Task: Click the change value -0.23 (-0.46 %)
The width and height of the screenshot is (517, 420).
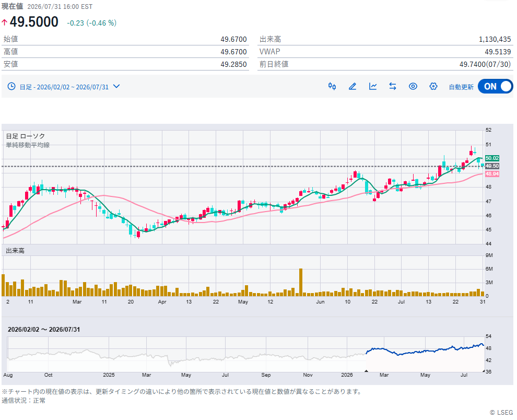Action: point(92,23)
